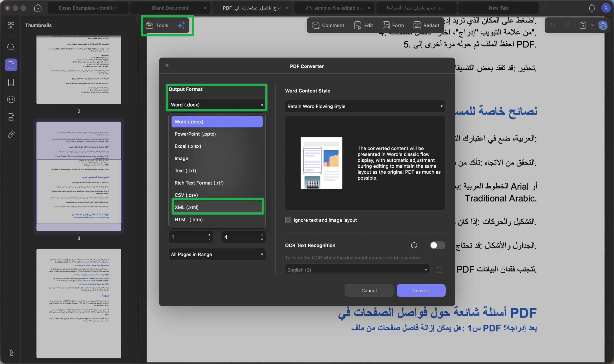Select PowerPoint (.pptx) format option
The image size is (614, 364).
tap(217, 134)
